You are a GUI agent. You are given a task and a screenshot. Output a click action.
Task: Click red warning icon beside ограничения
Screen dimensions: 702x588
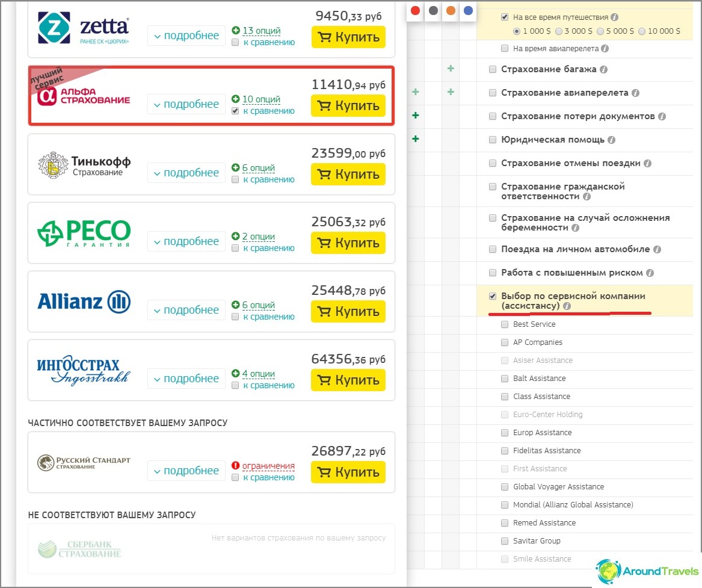(x=235, y=466)
